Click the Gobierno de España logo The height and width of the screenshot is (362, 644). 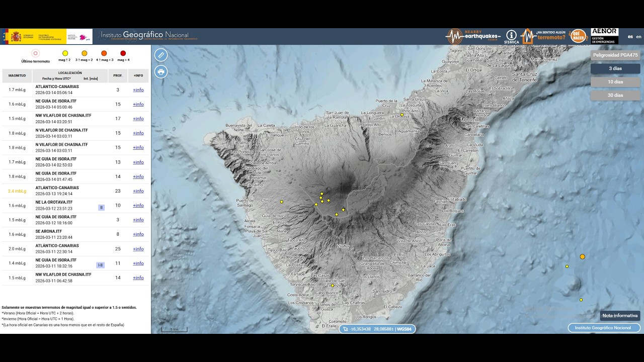click(x=35, y=36)
